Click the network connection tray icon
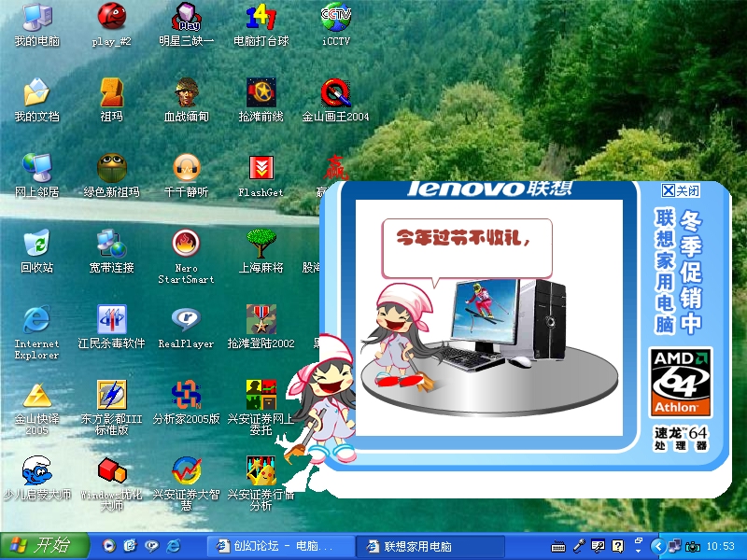This screenshot has height=560, width=747. (675, 546)
